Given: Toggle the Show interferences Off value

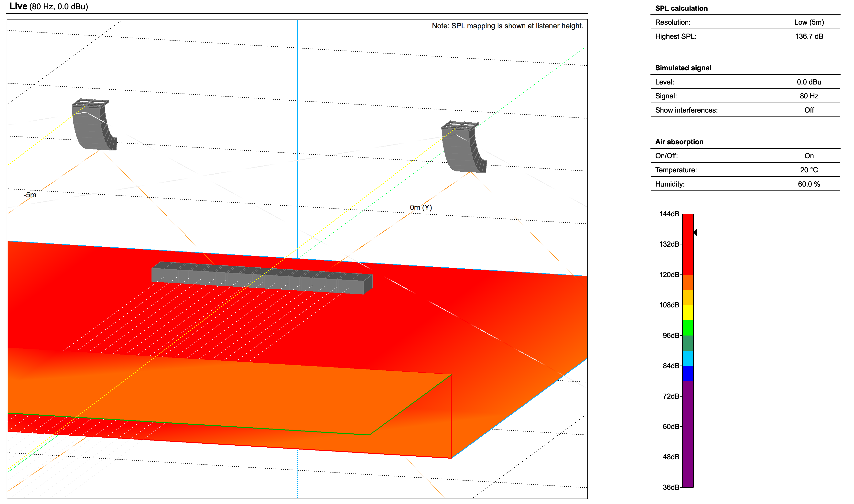Looking at the screenshot, I should (x=809, y=110).
